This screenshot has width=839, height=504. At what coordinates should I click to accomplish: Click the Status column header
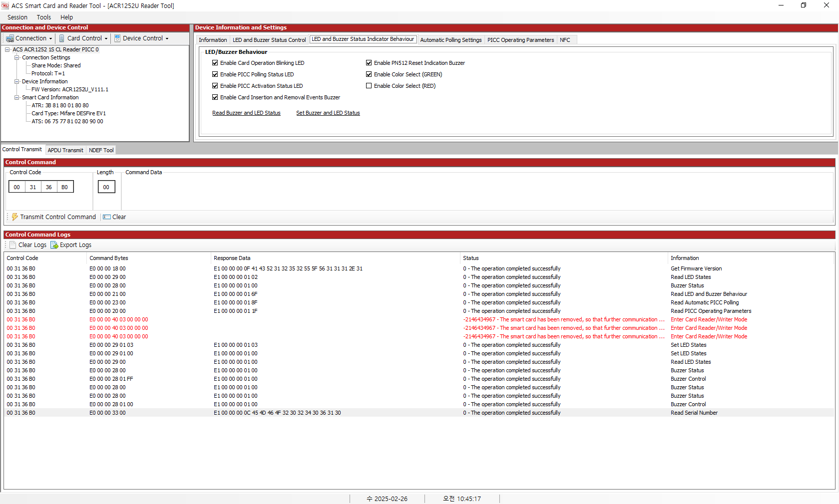point(564,258)
